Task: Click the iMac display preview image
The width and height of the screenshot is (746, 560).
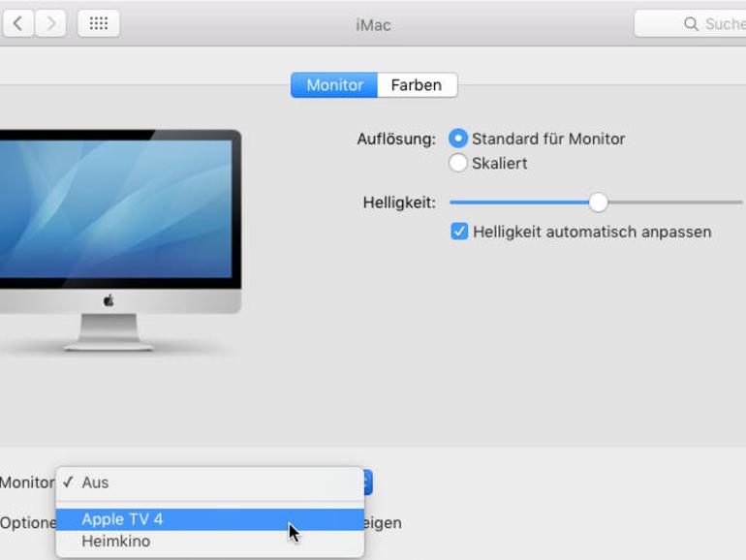Action: [120, 240]
